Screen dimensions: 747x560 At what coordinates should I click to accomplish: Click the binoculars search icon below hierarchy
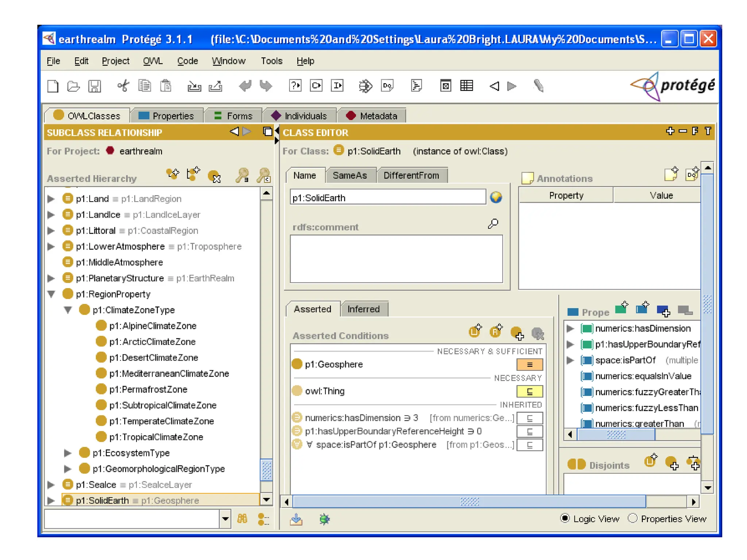[x=242, y=518]
